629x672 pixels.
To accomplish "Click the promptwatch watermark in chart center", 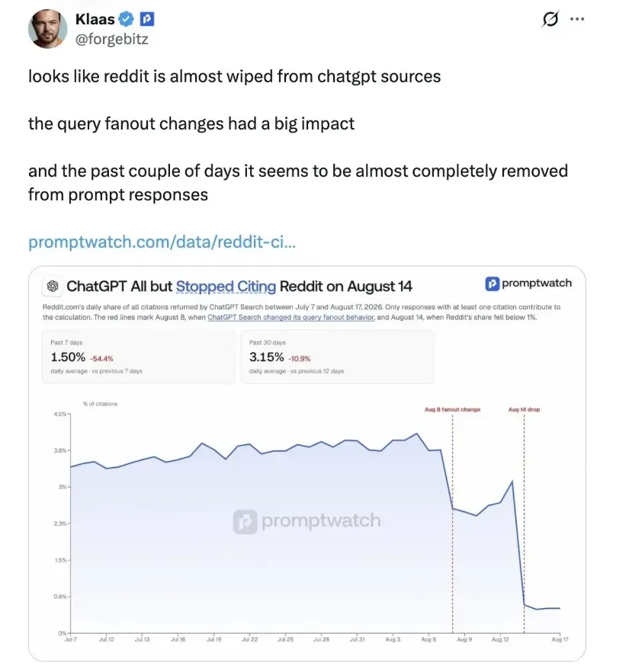I will pos(307,520).
